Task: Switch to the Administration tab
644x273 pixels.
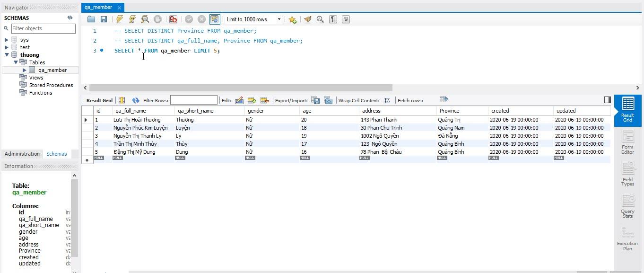Action: click(x=22, y=154)
